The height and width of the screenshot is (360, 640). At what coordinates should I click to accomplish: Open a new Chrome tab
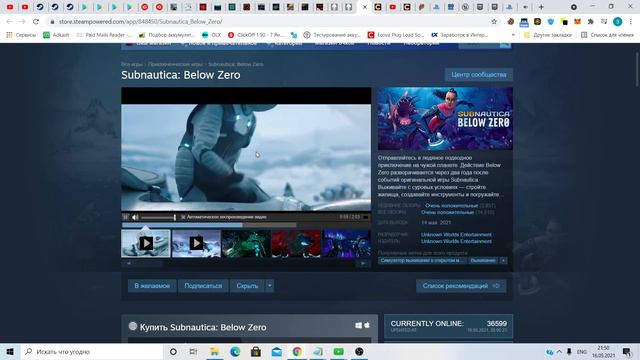tap(541, 7)
